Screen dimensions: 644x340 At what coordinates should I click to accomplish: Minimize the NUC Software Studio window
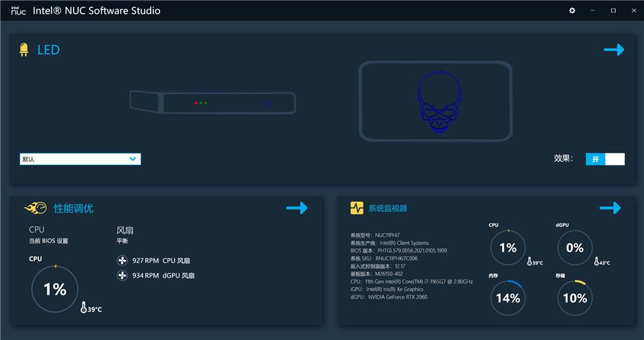[593, 11]
